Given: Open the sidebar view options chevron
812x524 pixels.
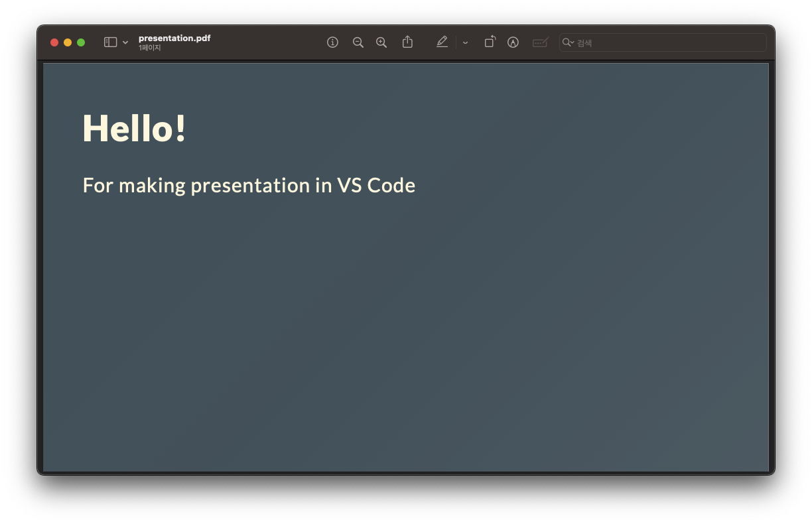Looking at the screenshot, I should (x=125, y=42).
